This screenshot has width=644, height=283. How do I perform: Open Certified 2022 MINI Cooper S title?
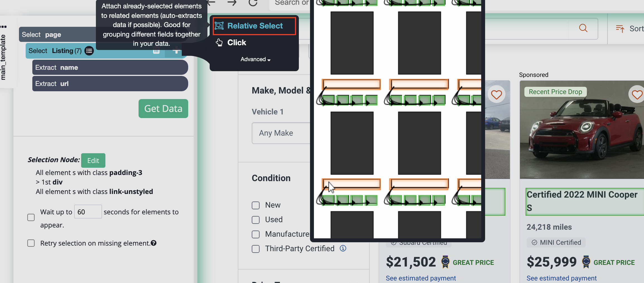click(585, 201)
